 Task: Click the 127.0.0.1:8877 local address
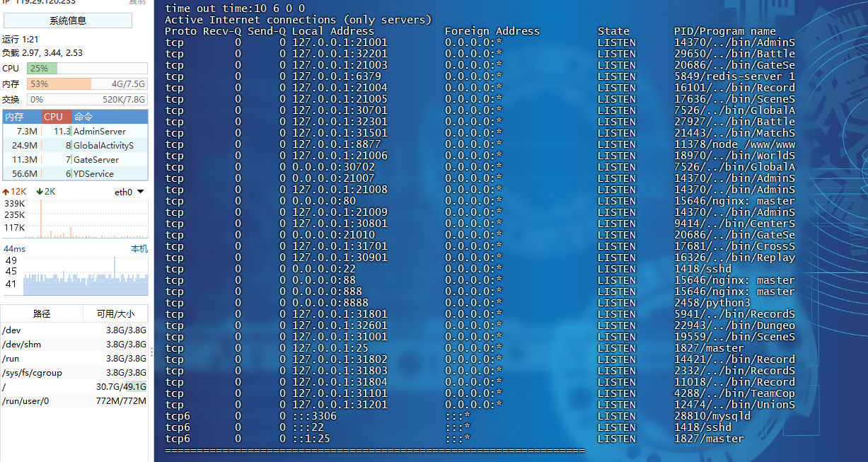[x=337, y=144]
